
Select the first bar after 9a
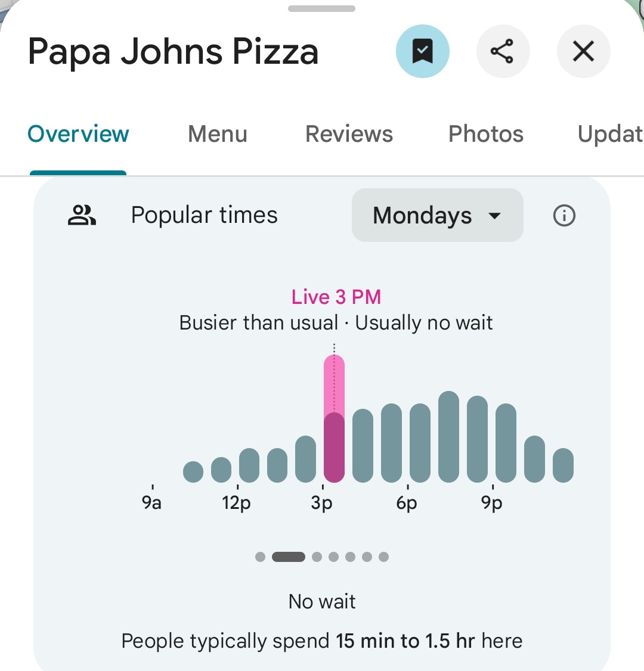(x=193, y=471)
